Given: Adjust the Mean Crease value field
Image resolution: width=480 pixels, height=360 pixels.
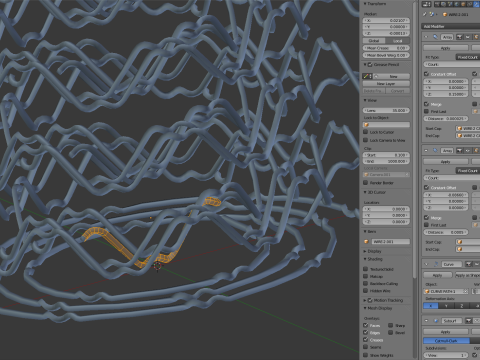Looking at the screenshot, I should point(386,48).
